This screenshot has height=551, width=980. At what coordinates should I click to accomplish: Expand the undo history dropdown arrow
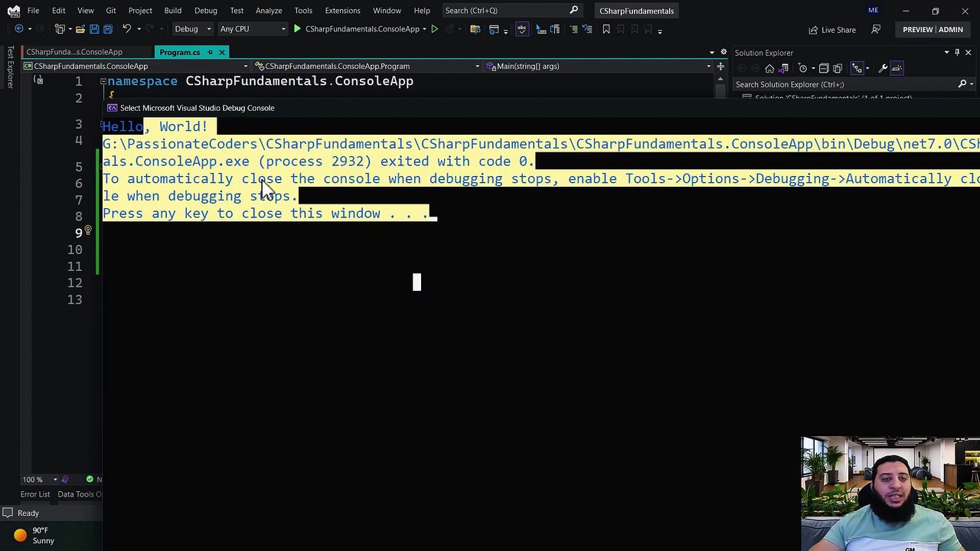[139, 29]
